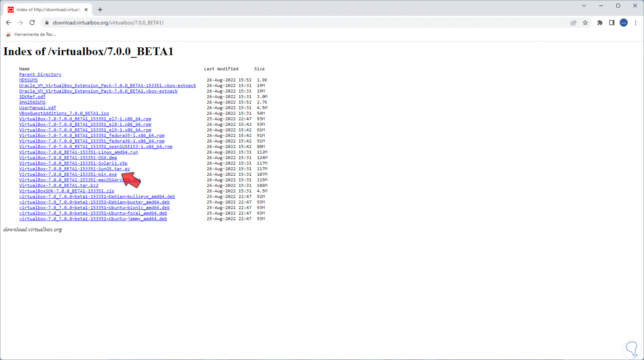Click the 'Name' column header
Screen dimensions: 644x360
(x=24, y=69)
